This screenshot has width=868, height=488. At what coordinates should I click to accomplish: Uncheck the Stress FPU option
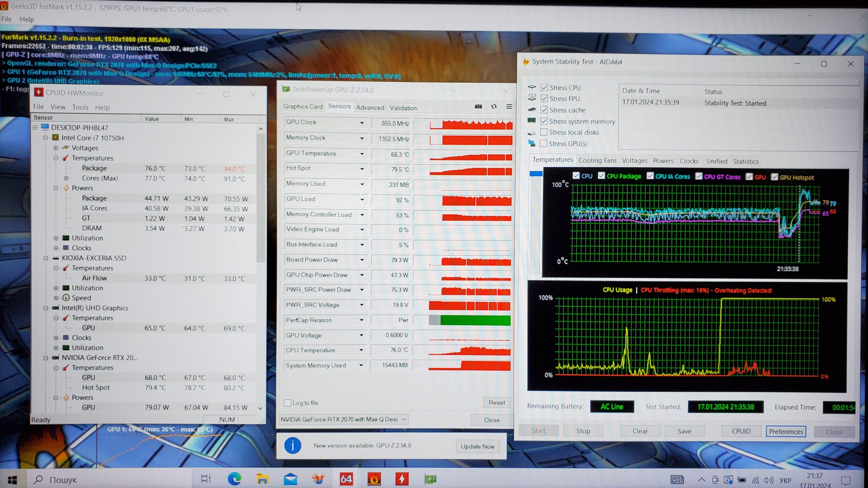point(544,98)
